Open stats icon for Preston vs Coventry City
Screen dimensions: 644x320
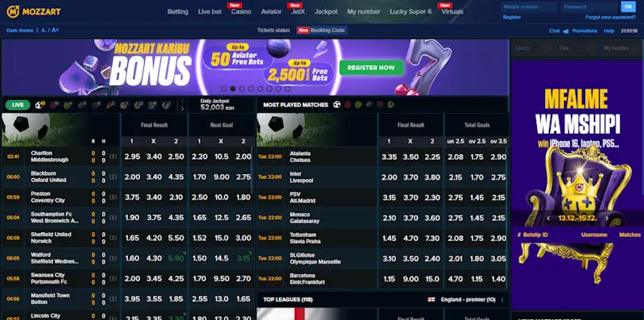tap(113, 197)
